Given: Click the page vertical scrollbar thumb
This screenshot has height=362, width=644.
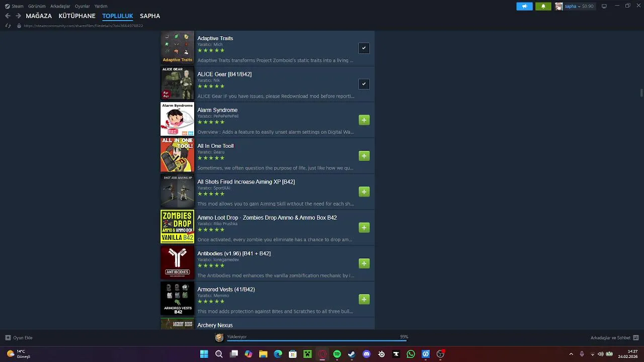Looking at the screenshot, I should pyautogui.click(x=641, y=94).
